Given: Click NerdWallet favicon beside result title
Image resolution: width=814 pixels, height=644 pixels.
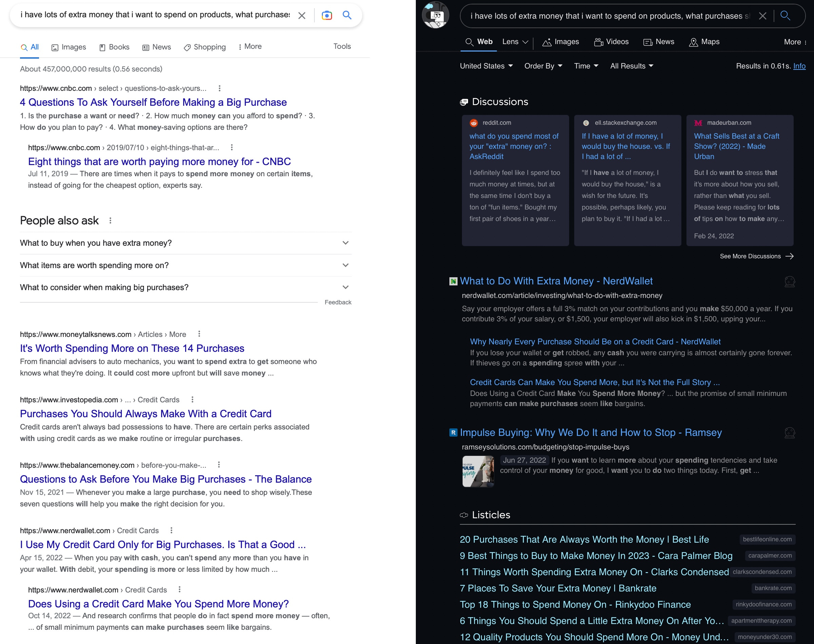Looking at the screenshot, I should click(x=453, y=281).
